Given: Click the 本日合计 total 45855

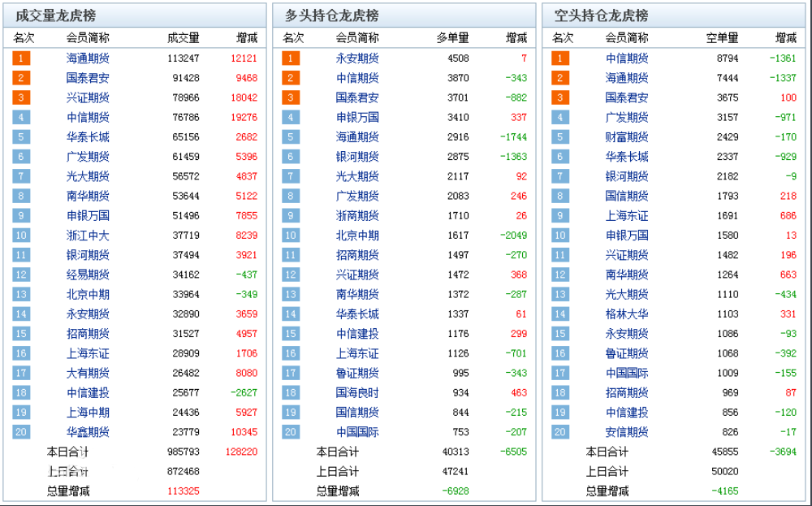Looking at the screenshot, I should click(x=725, y=452).
